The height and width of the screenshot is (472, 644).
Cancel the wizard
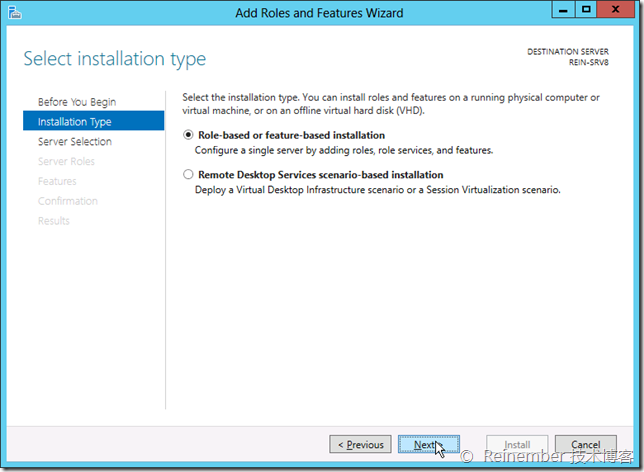pyautogui.click(x=585, y=445)
